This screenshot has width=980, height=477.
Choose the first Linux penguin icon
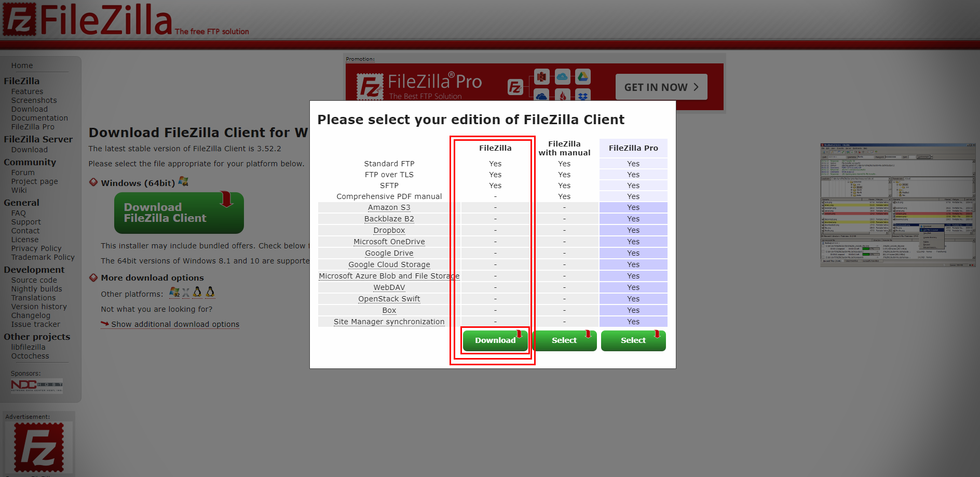point(197,292)
